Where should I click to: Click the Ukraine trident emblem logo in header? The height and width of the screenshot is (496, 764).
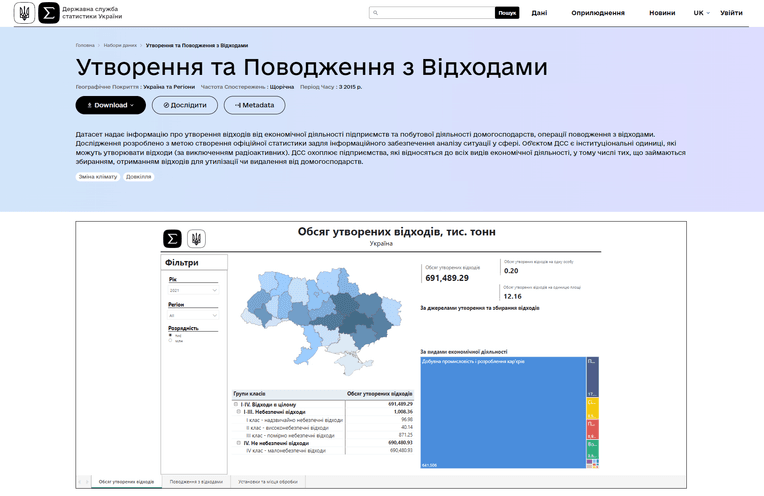tap(24, 13)
